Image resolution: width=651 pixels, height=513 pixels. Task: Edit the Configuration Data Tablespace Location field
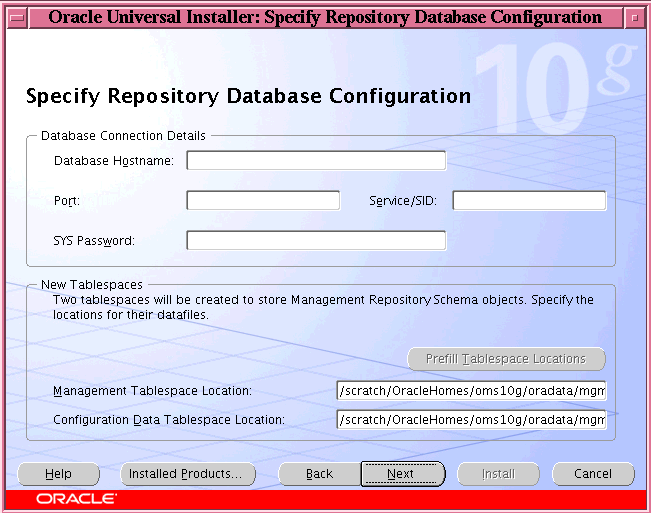[x=472, y=420]
